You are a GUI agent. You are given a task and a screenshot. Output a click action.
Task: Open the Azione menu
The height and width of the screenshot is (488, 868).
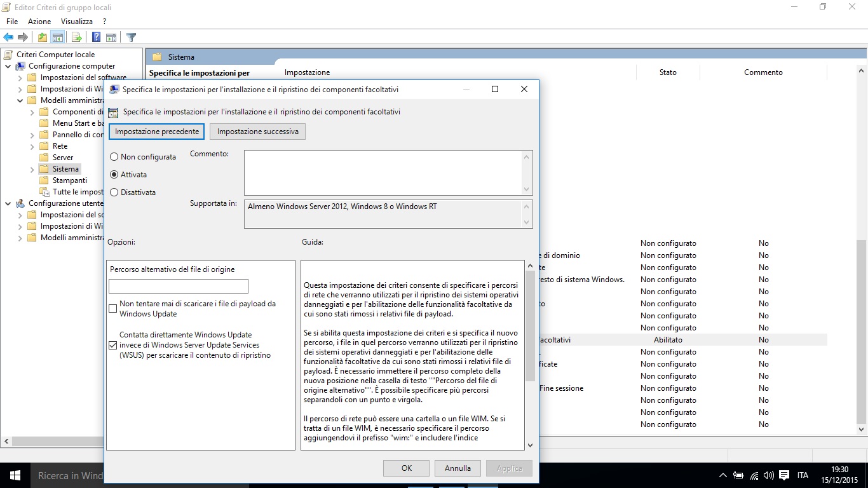coord(39,22)
